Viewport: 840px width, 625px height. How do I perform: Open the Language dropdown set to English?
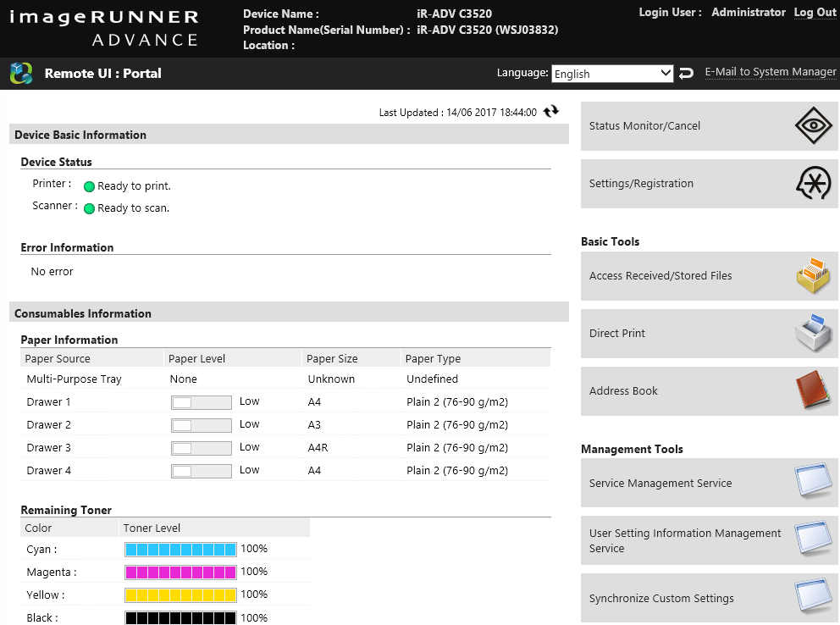click(612, 74)
